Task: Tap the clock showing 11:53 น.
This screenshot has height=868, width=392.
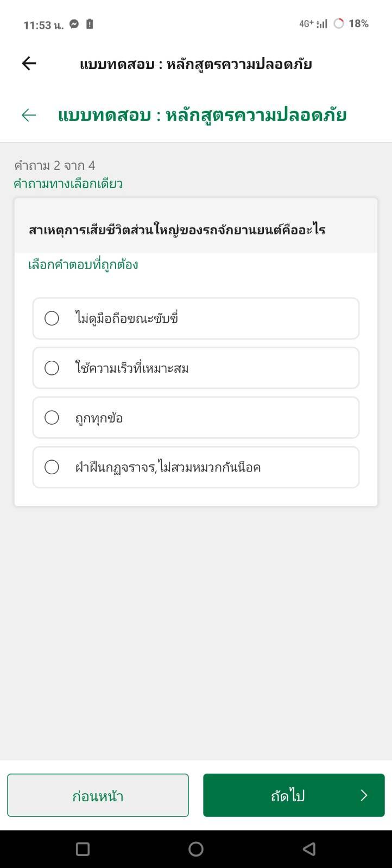Action: [43, 25]
